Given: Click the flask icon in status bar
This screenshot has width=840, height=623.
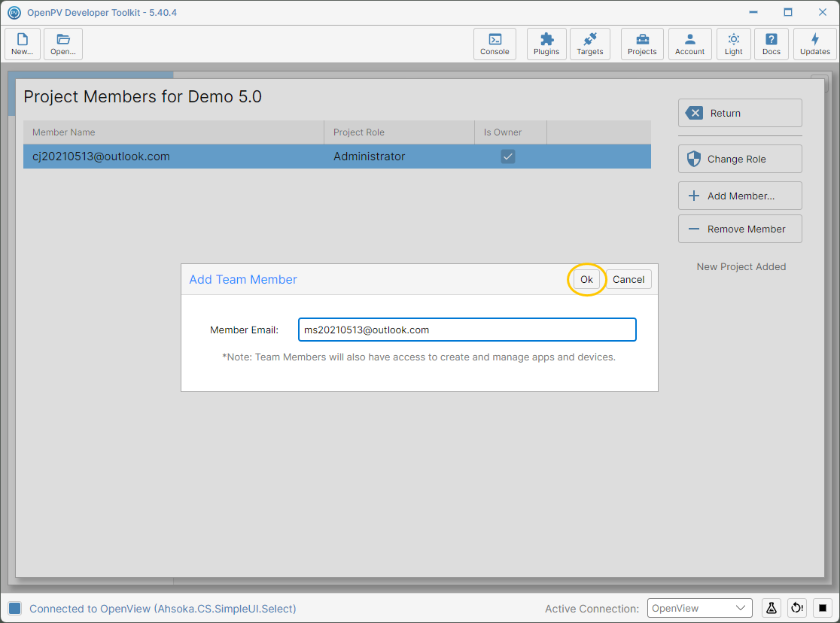Looking at the screenshot, I should pyautogui.click(x=772, y=608).
